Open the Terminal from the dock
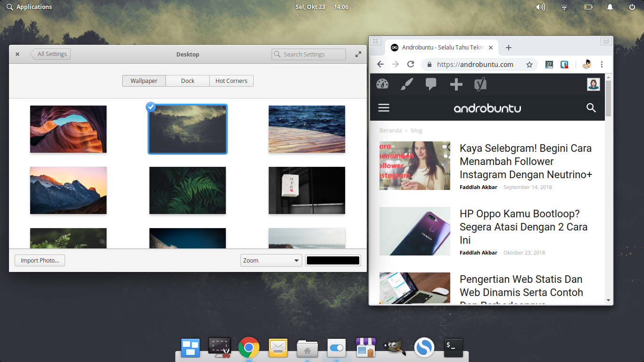Image resolution: width=644 pixels, height=362 pixels. point(452,347)
